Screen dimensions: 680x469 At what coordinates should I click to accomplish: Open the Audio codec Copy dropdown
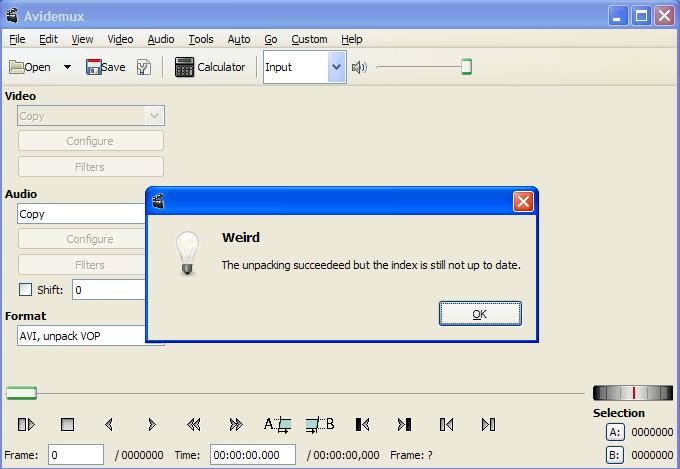pos(82,214)
